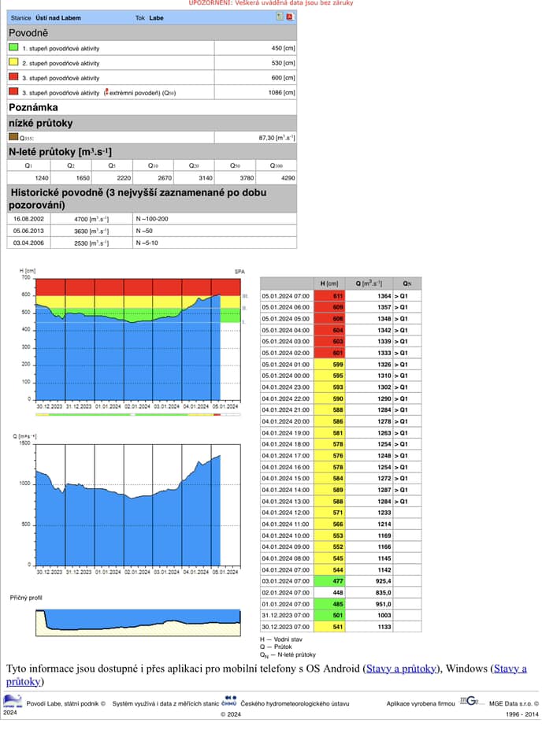Click the water level H [cm] chart
The height and width of the screenshot is (756, 542).
click(130, 339)
